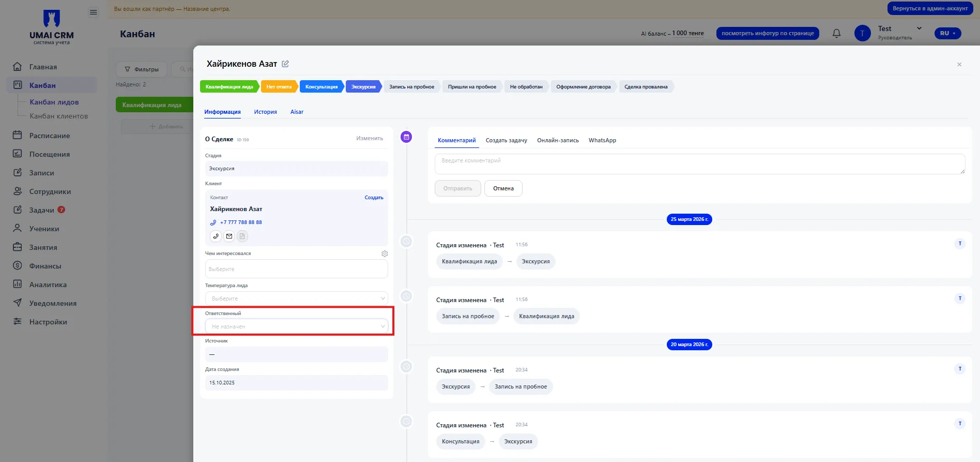980x462 pixels.
Task: Click the user avatar circle T
Action: [x=862, y=33]
